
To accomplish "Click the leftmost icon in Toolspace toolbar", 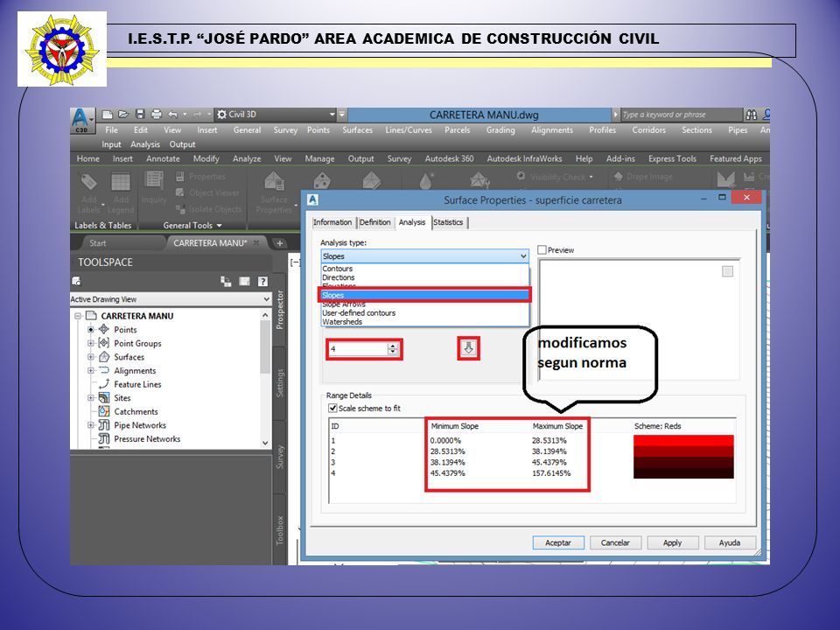I will (77, 281).
